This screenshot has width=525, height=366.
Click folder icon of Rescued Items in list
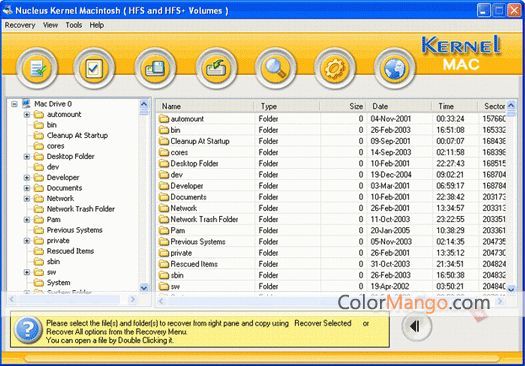[x=164, y=264]
